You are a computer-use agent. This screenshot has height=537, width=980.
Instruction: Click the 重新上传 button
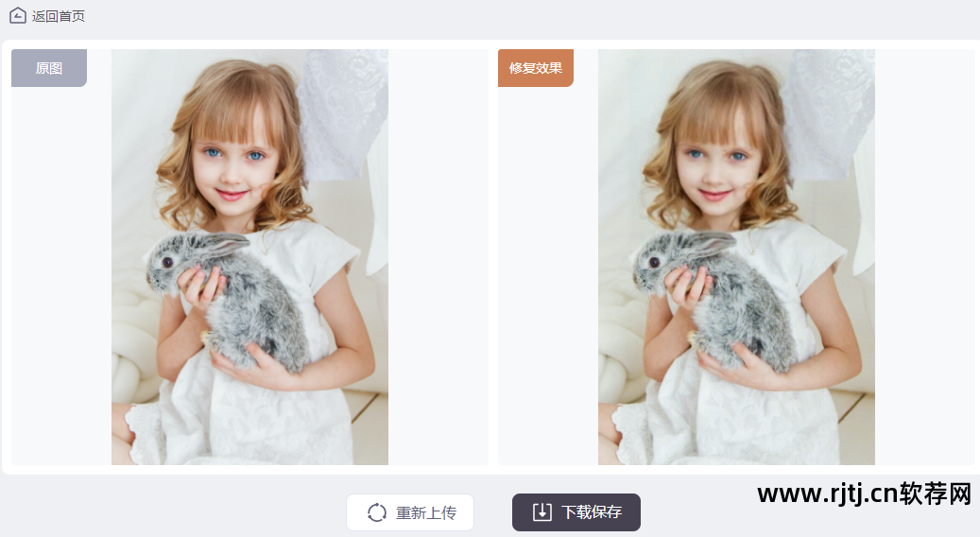[410, 512]
